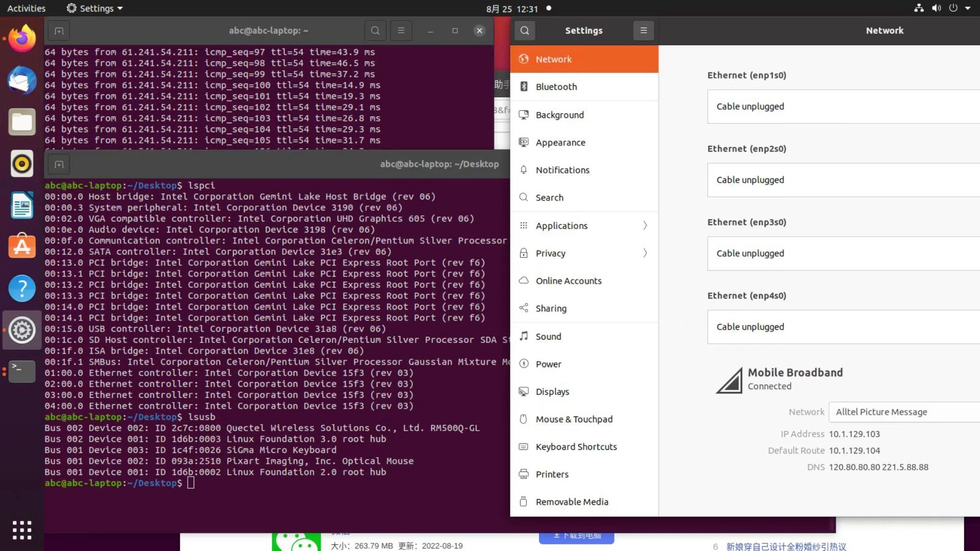Expand the system menu arrow in top bar

coord(968,8)
